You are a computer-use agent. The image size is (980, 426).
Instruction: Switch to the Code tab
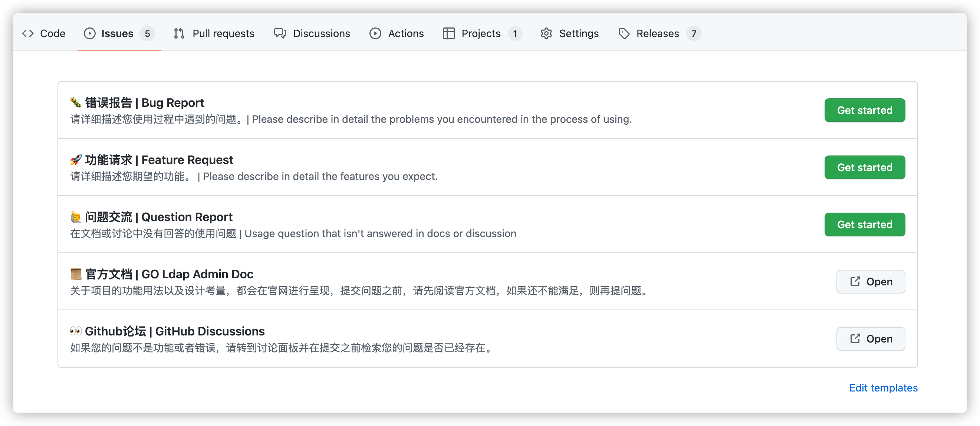pos(44,33)
